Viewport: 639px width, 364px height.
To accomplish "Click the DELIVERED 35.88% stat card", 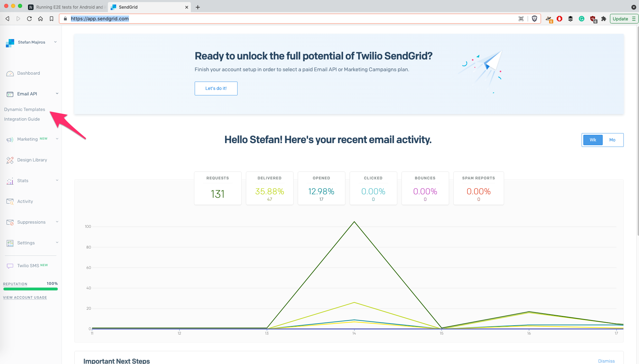I will click(x=270, y=188).
